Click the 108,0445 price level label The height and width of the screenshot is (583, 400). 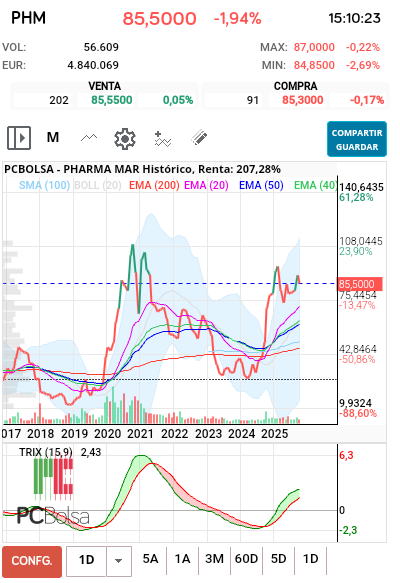pos(361,241)
